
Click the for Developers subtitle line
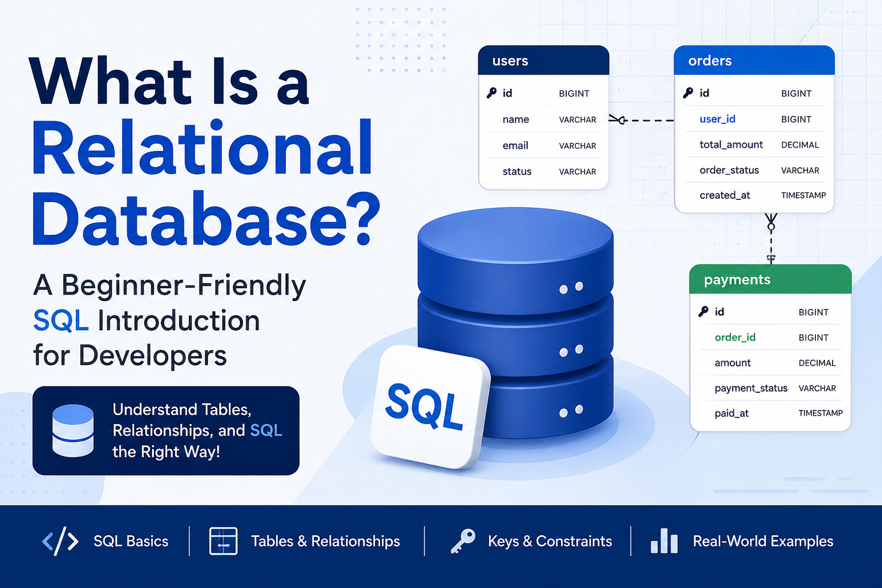pyautogui.click(x=130, y=355)
